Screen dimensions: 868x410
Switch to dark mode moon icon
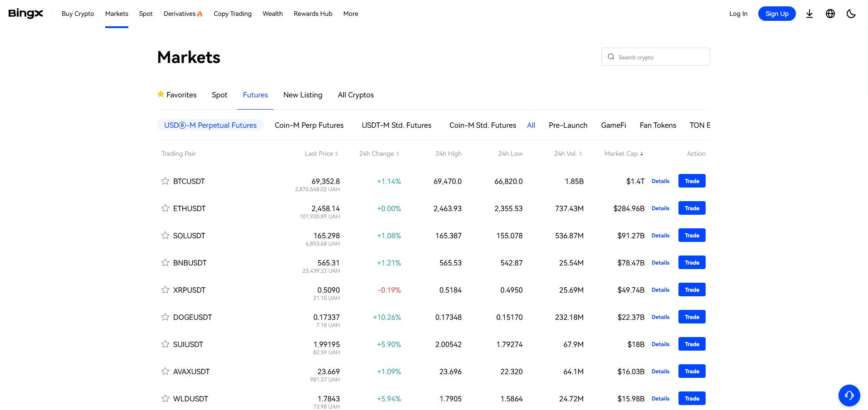pos(851,14)
